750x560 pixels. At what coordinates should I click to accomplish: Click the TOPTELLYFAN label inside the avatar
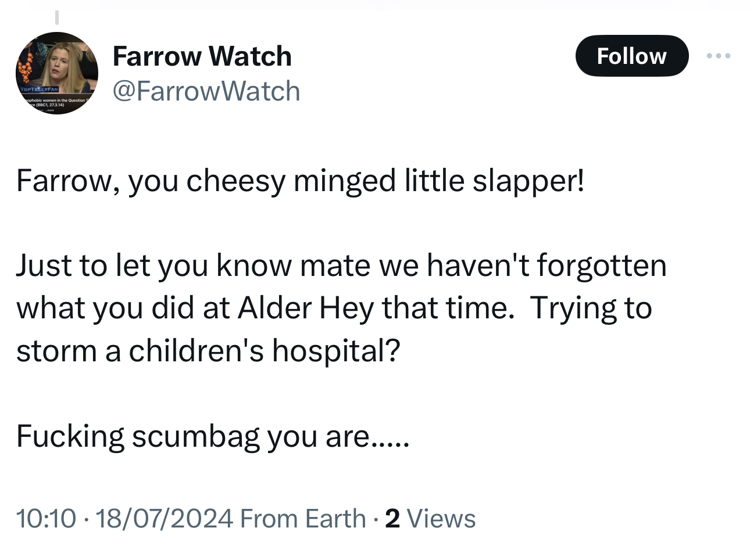39,91
